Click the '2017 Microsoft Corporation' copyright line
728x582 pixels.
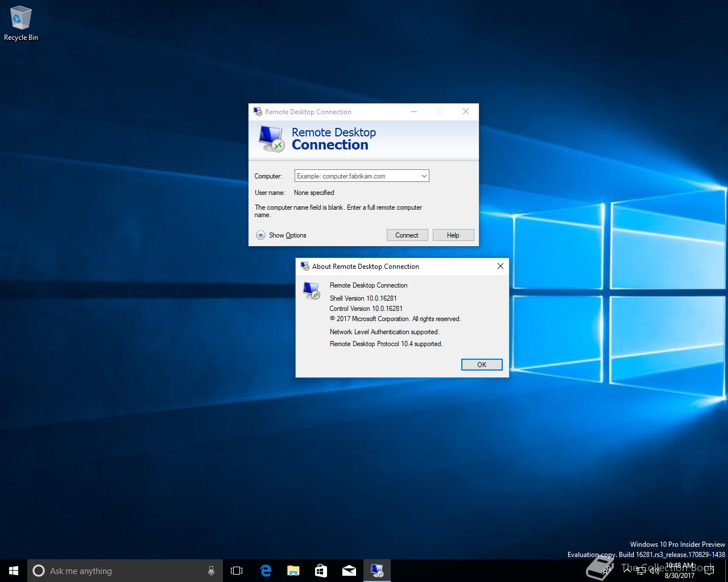395,319
